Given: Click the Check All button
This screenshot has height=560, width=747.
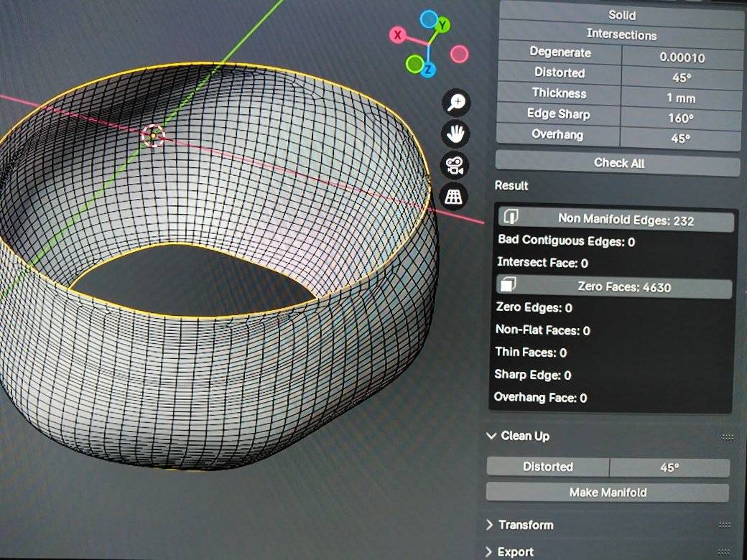Looking at the screenshot, I should coord(618,163).
